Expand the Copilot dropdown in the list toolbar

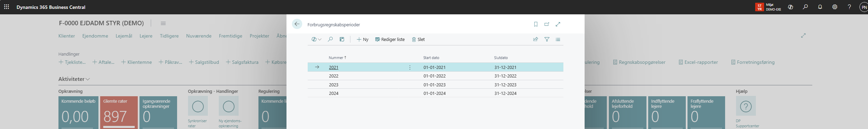click(x=317, y=39)
